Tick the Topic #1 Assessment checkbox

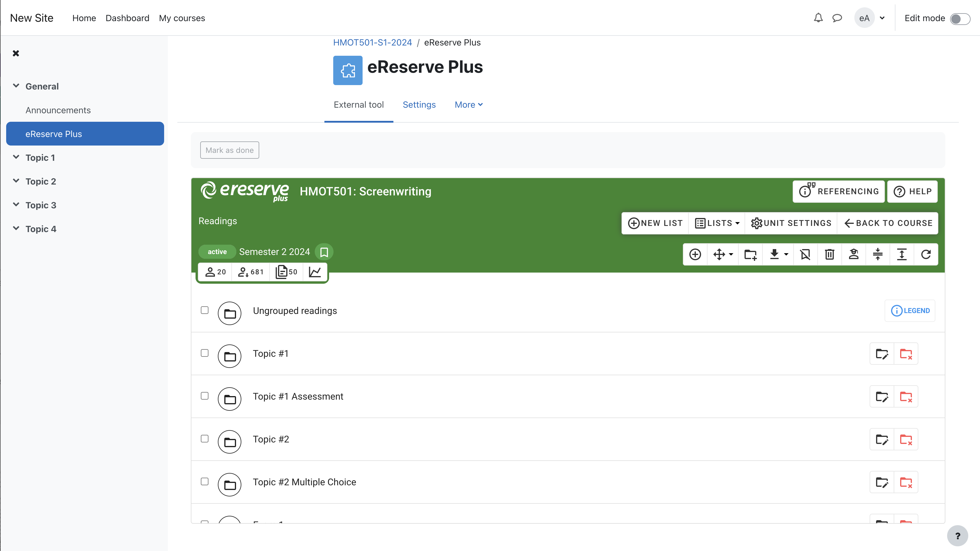pyautogui.click(x=205, y=396)
